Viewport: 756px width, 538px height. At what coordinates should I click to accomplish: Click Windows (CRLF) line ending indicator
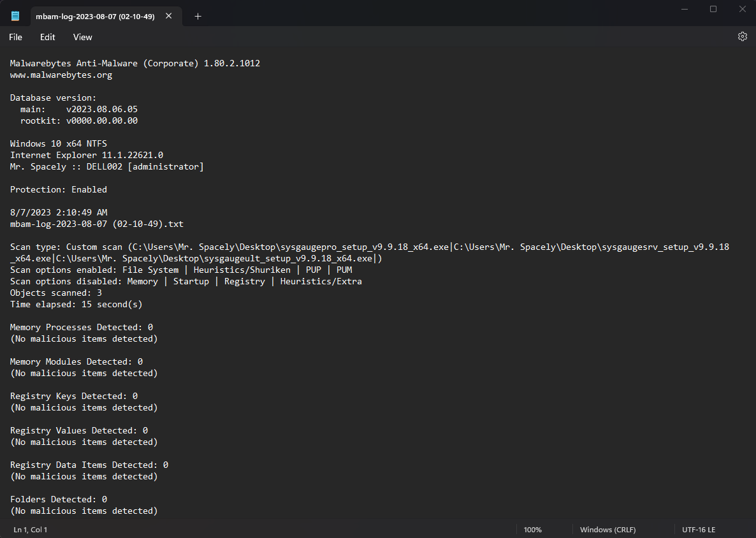pos(607,529)
